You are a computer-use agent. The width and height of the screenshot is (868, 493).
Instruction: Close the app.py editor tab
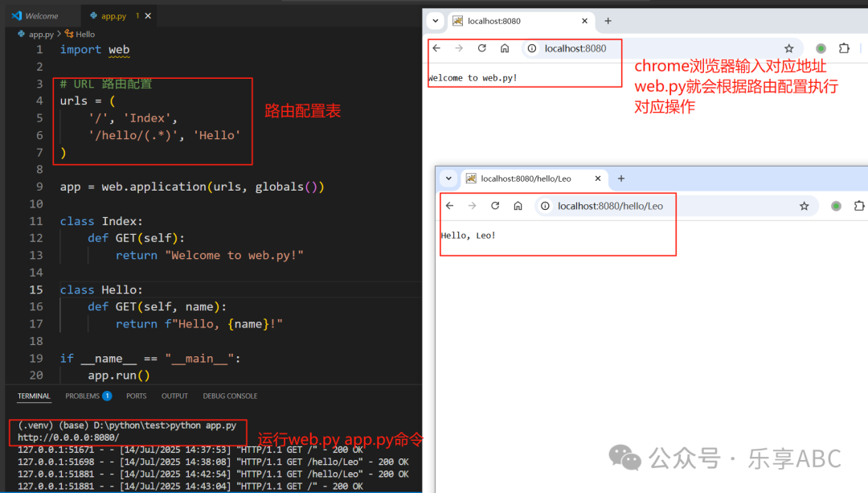point(151,16)
